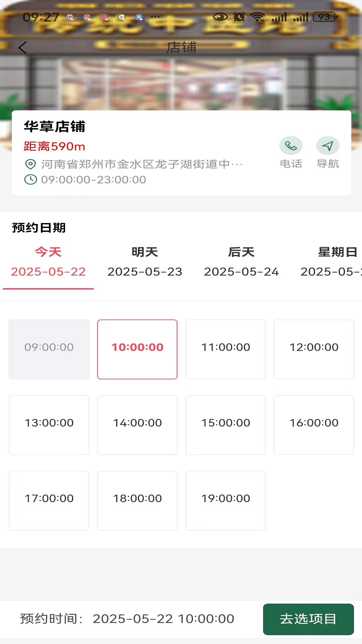
Task: Switch to 后天 2025-05-24 date tab
Action: 241,262
